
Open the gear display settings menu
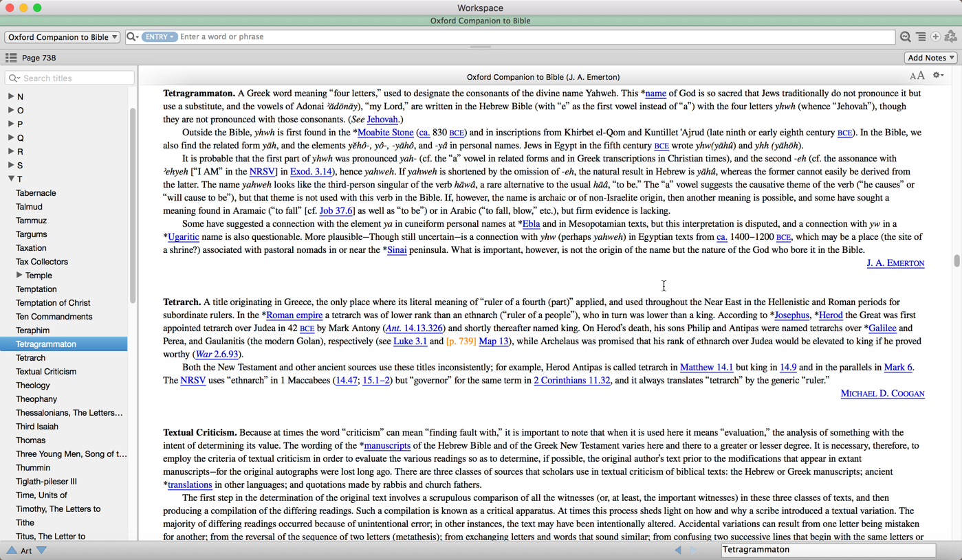tap(938, 76)
